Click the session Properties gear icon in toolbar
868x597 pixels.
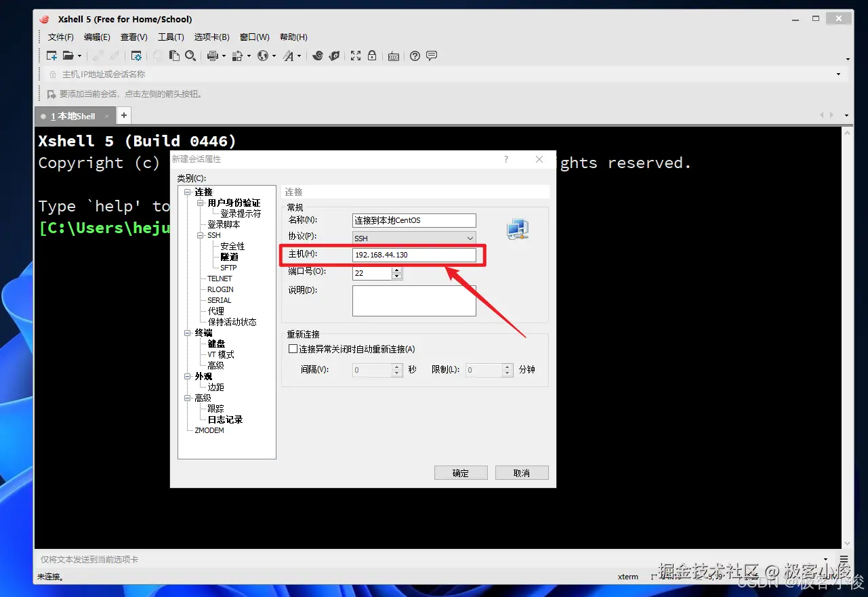[137, 56]
